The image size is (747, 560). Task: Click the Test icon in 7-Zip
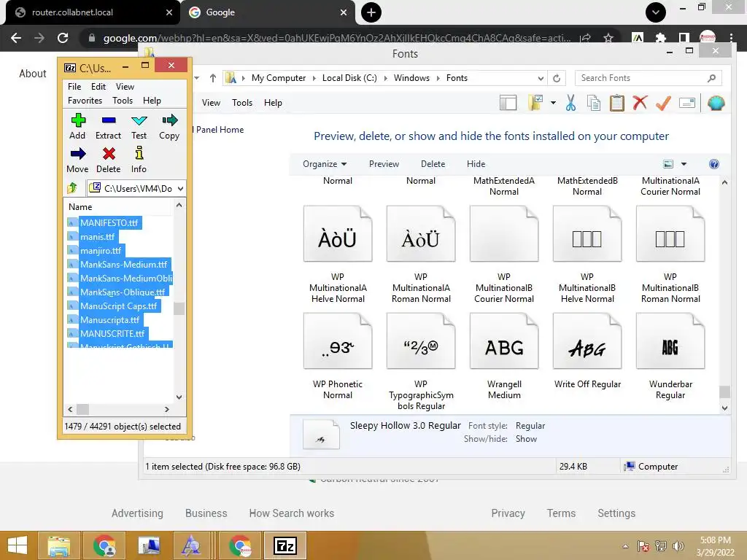click(x=139, y=120)
